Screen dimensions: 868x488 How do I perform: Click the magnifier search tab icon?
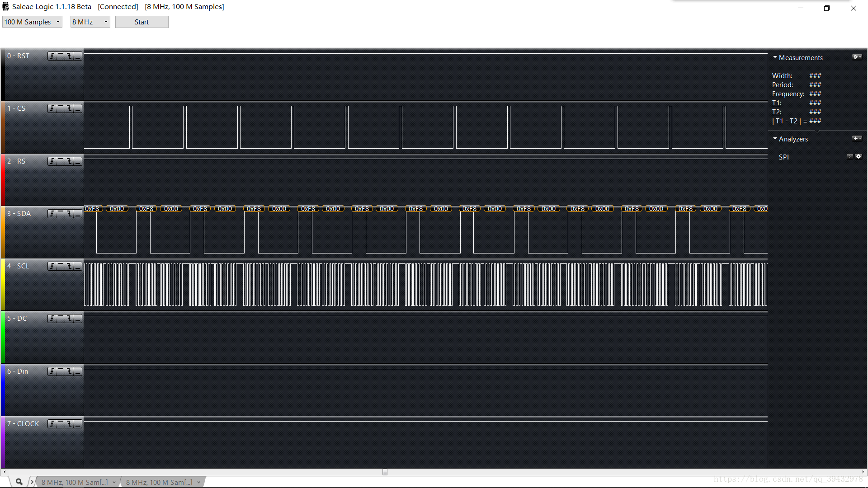(x=19, y=482)
